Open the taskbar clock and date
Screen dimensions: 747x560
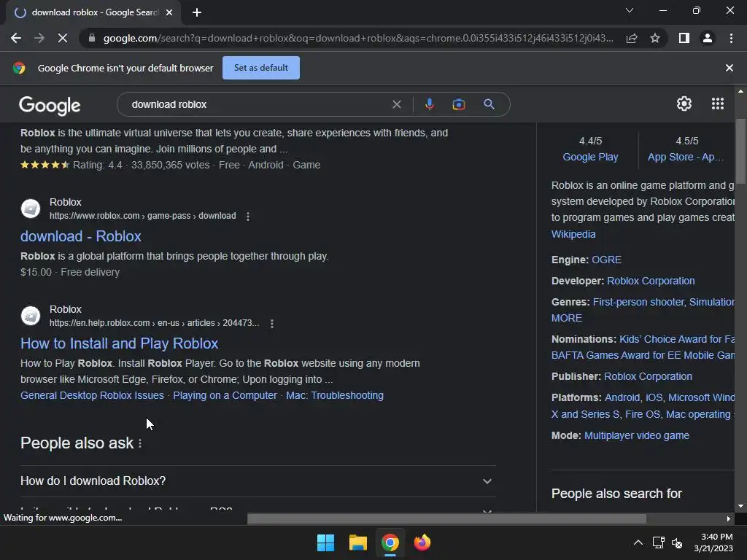click(x=713, y=542)
